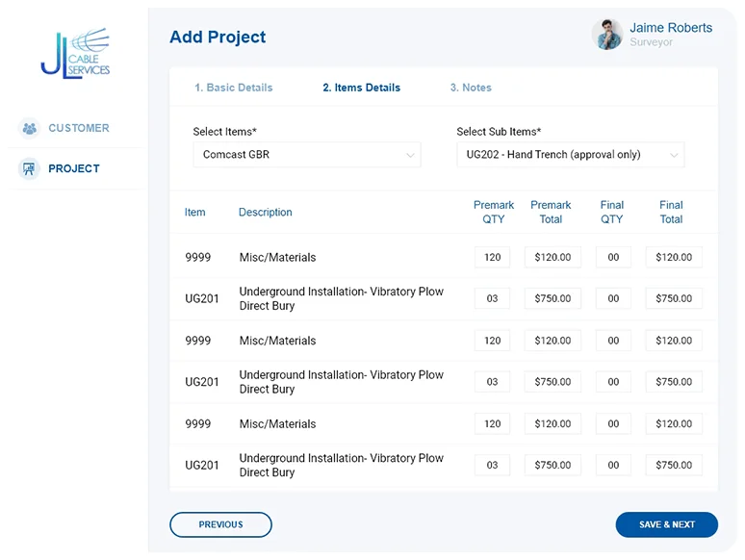This screenshot has width=745, height=560.
Task: Open the Customer menu in sidebar
Action: click(x=78, y=128)
